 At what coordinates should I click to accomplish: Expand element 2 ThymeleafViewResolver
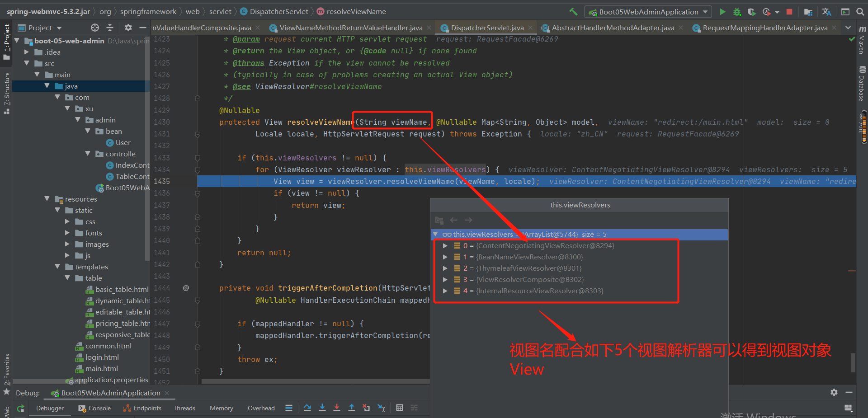click(x=445, y=268)
